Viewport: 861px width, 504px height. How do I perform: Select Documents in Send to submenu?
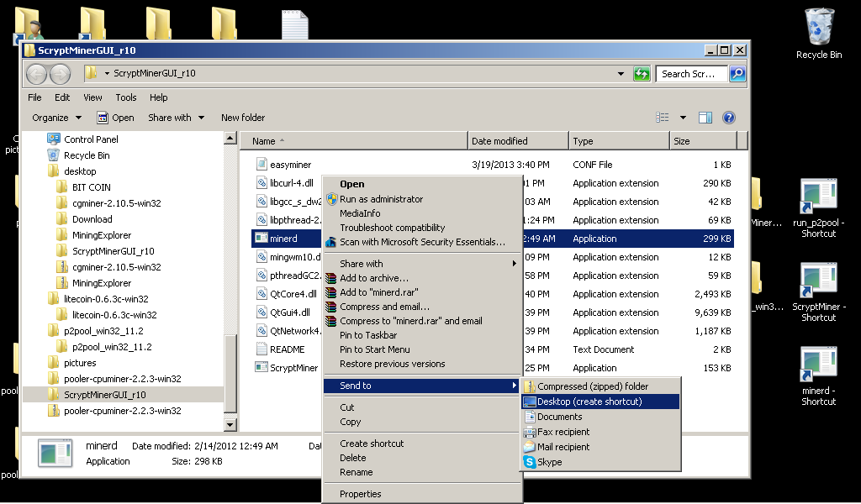click(x=600, y=417)
